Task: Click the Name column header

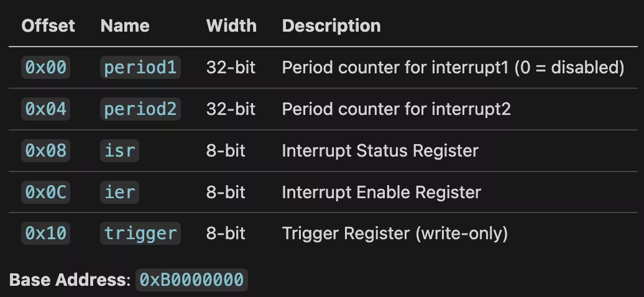Action: point(125,25)
